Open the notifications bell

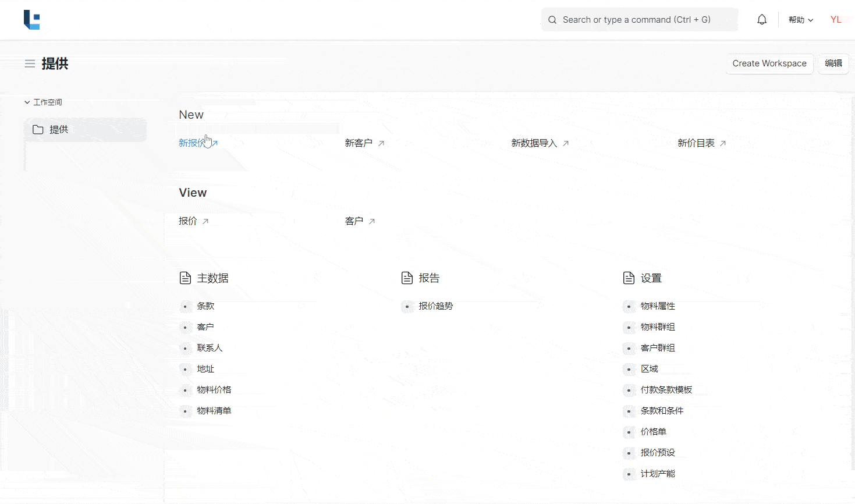pyautogui.click(x=762, y=20)
